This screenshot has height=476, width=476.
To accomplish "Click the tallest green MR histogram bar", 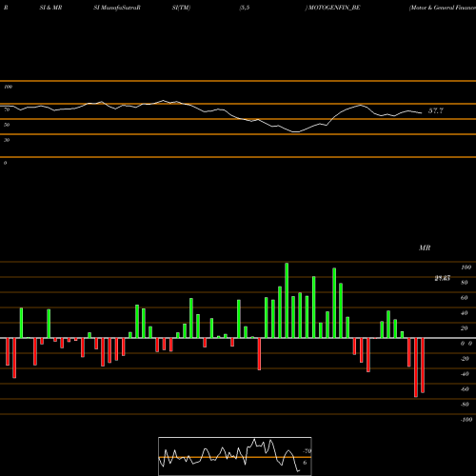I will 287,300.
